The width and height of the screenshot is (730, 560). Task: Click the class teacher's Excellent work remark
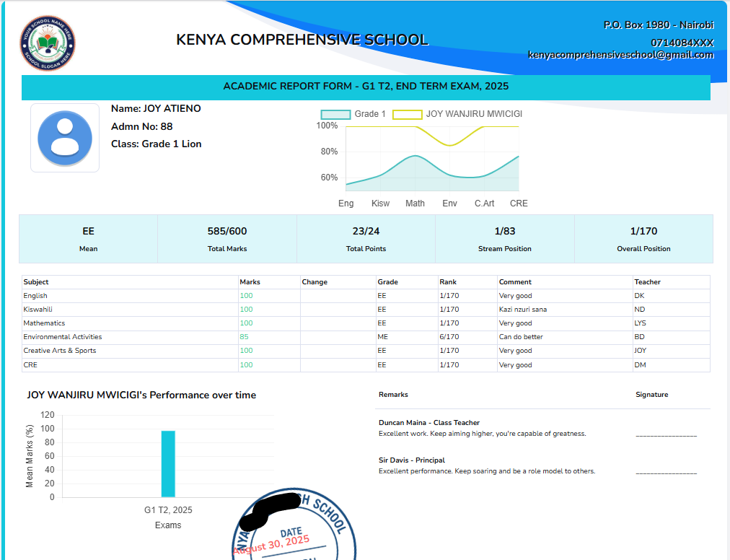point(483,434)
